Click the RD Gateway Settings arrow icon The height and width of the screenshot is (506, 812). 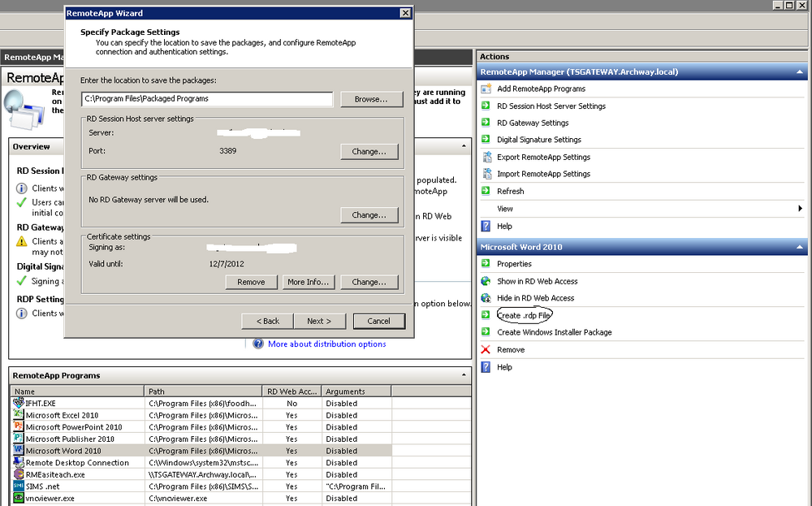[x=486, y=123]
